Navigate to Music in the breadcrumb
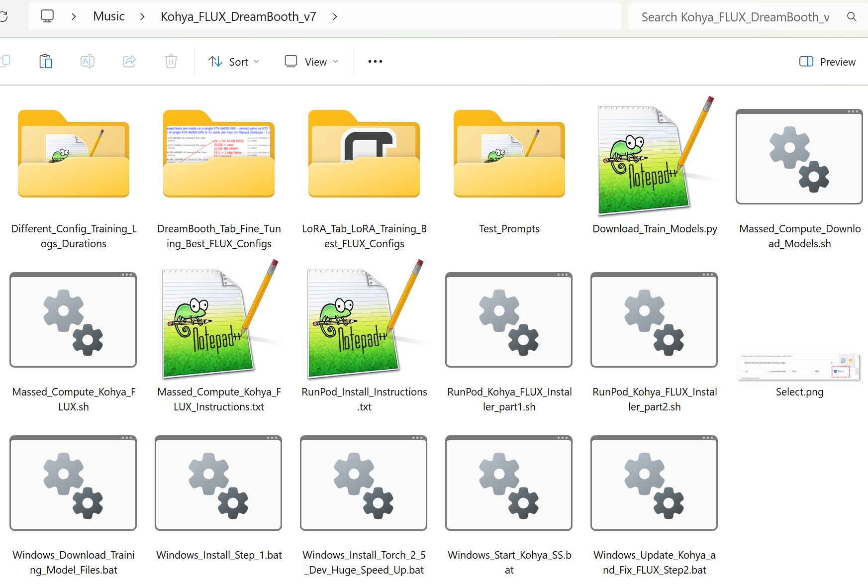 pos(108,16)
